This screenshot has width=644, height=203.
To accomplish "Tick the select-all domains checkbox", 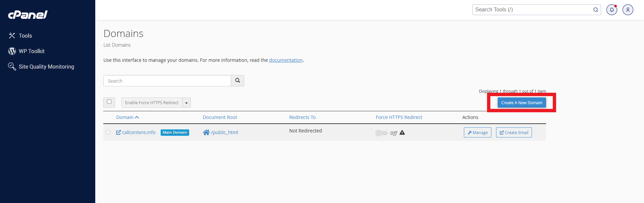I will tap(109, 102).
